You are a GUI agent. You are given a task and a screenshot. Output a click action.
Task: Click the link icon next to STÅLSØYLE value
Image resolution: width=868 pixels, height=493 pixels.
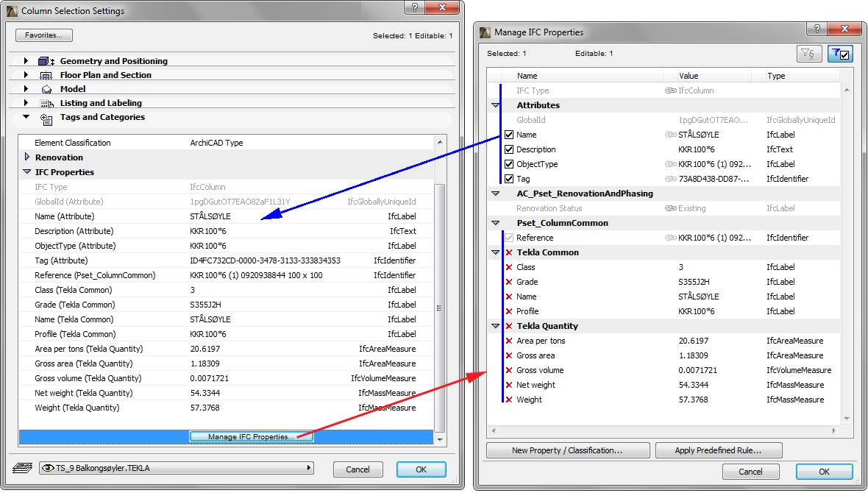[x=670, y=135]
